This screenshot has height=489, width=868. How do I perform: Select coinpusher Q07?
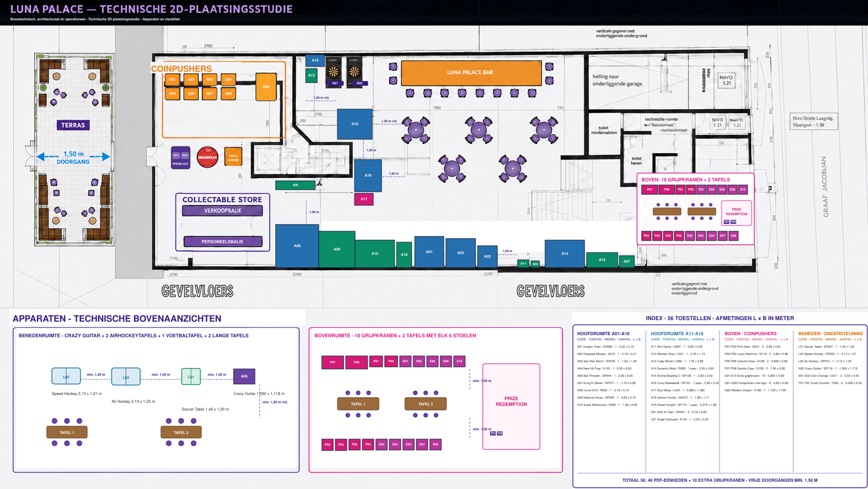(210, 94)
